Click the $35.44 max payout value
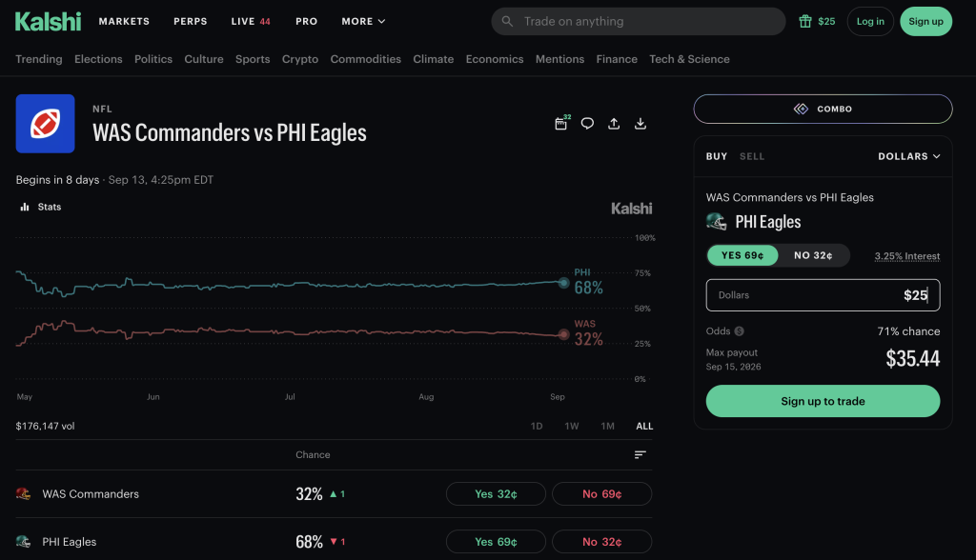 (912, 358)
